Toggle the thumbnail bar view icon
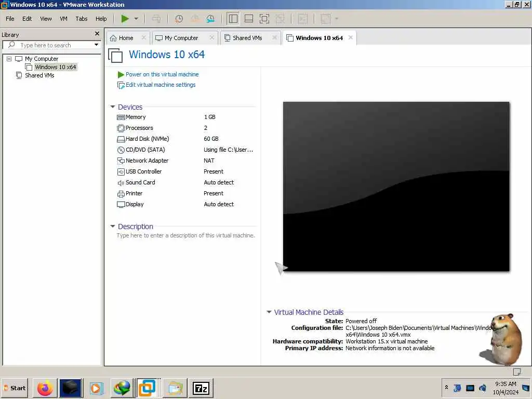This screenshot has height=399, width=532. point(249,19)
